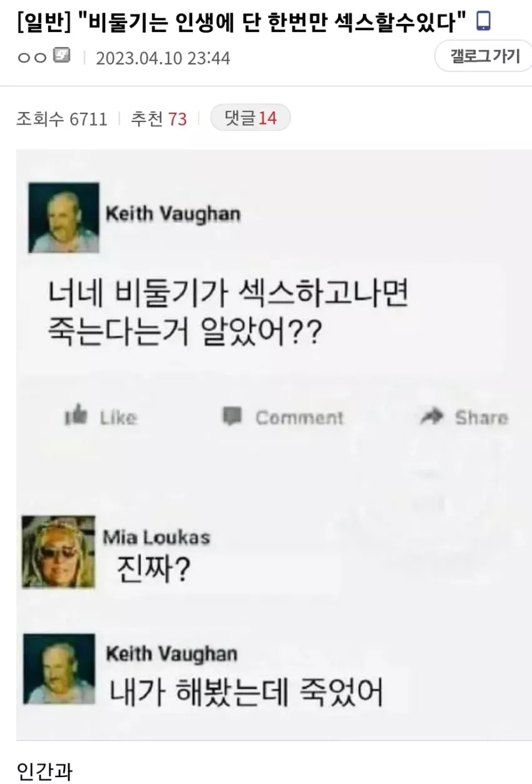The image size is (532, 784).
Task: Open Keith Vaughan's avatar on the reply
Action: (59, 669)
